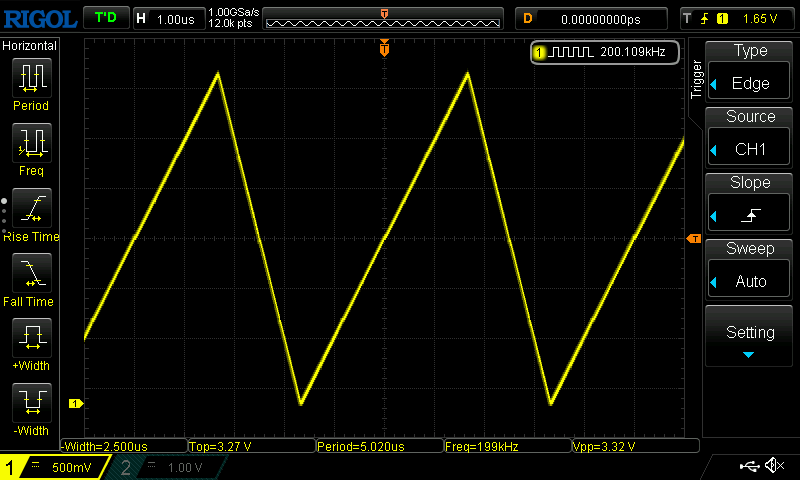
Task: Click the RIGOL logo
Action: (40, 19)
